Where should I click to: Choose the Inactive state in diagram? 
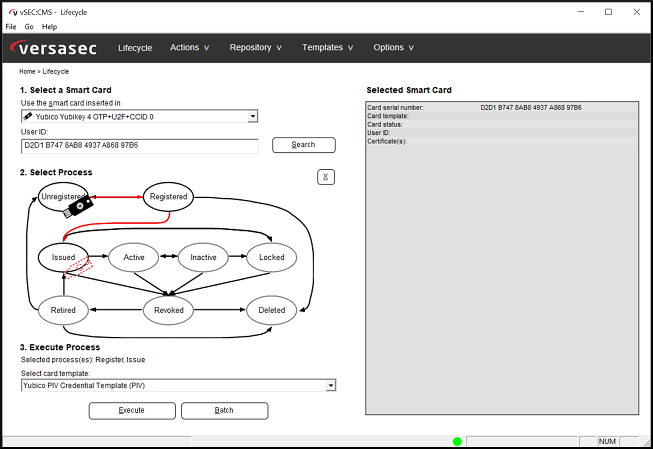pyautogui.click(x=203, y=257)
